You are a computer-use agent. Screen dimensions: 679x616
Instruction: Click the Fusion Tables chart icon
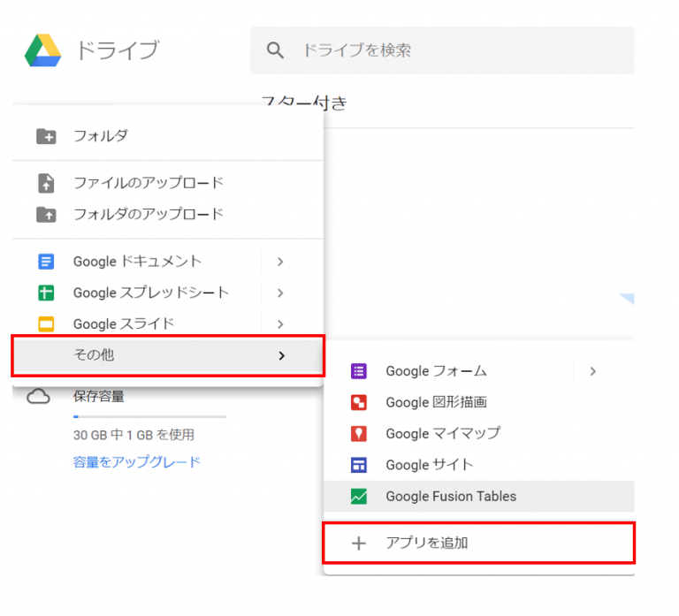(359, 496)
